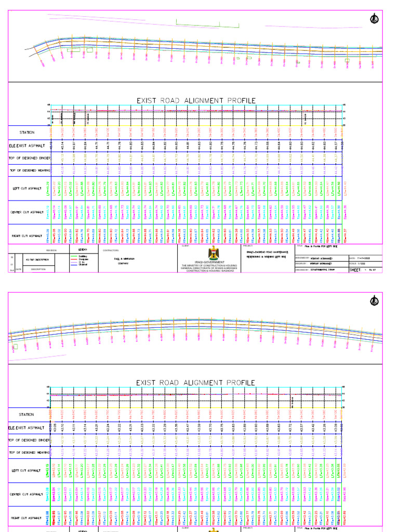Click 'RIGHT CUT ASPHALT' label on second sheet
Viewport: 399px width, 532px height.
(x=26, y=518)
